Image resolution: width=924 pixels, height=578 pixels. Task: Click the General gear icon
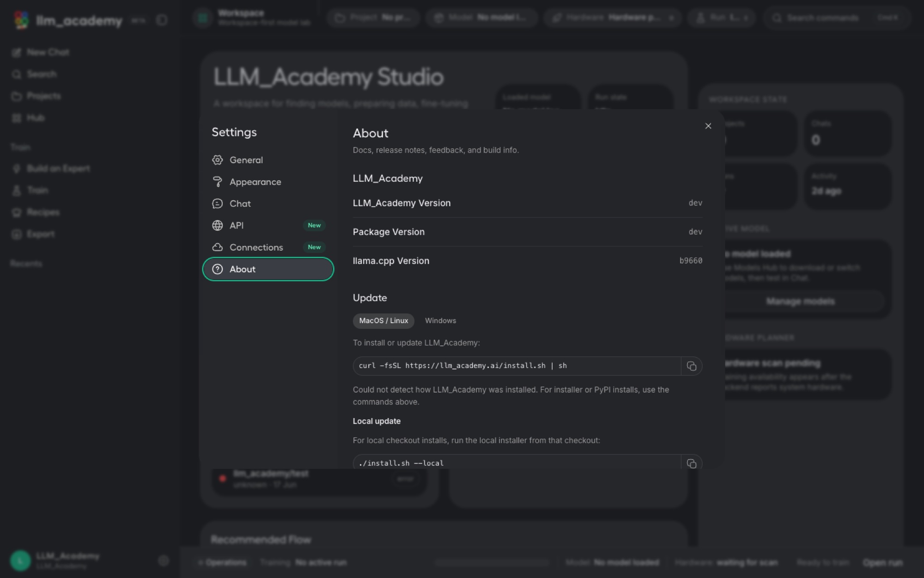(x=218, y=160)
